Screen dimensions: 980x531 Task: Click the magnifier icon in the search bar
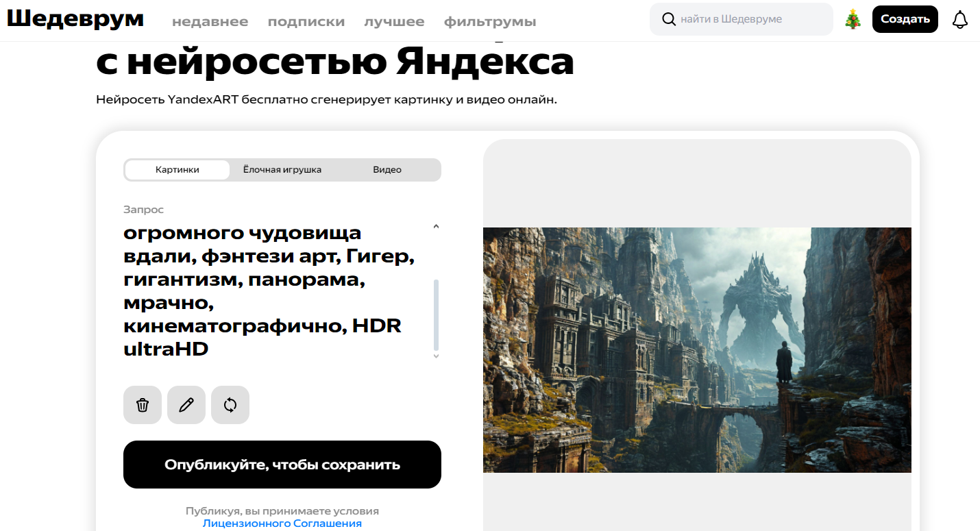(x=669, y=19)
